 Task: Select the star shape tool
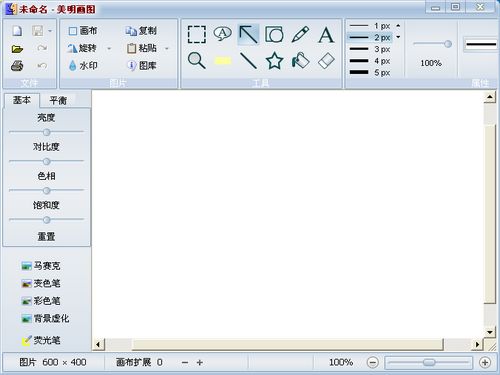274,61
